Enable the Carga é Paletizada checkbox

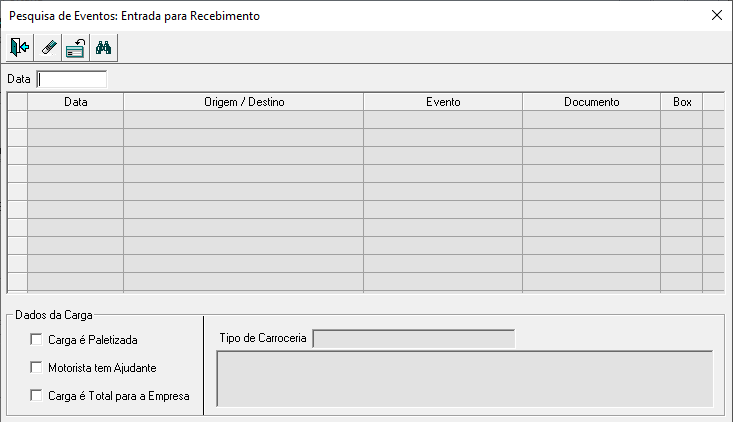pos(37,340)
